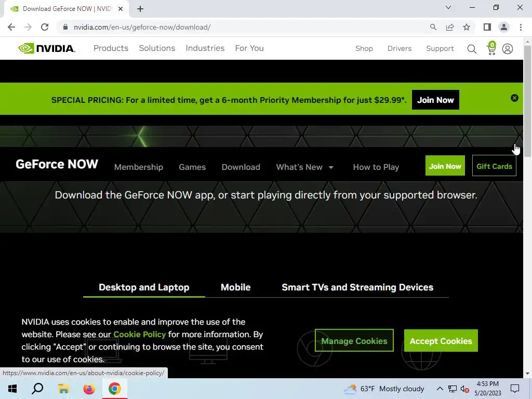
Task: Click Manage Cookies
Action: 354,341
